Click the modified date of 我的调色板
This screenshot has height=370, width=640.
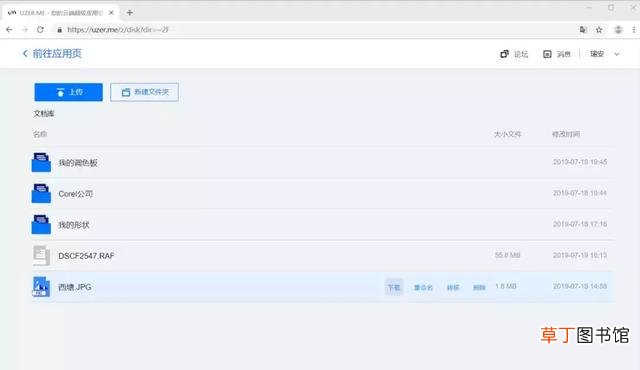580,162
